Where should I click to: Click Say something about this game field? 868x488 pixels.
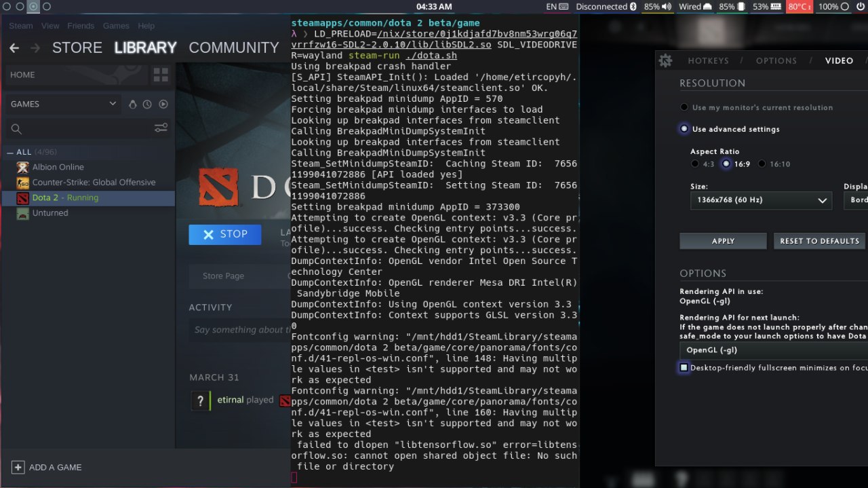(239, 330)
